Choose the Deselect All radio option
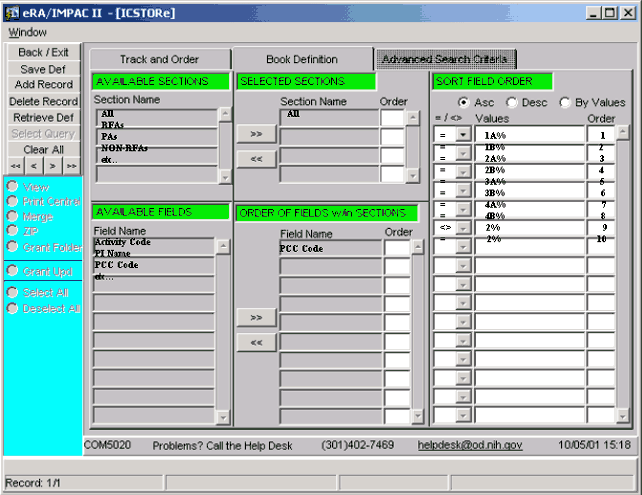 [13, 308]
